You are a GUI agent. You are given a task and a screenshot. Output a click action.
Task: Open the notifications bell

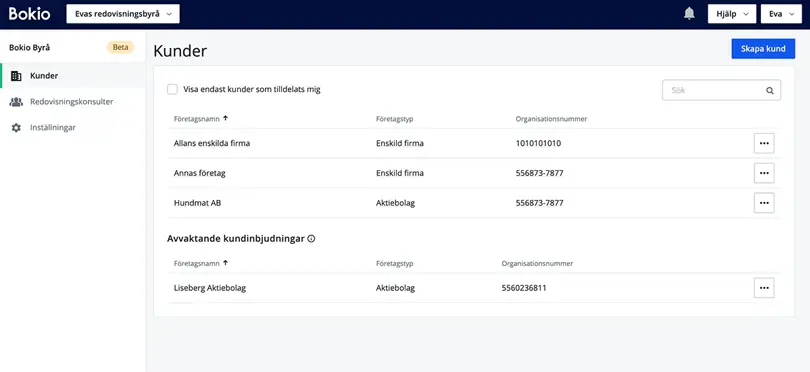coord(689,14)
